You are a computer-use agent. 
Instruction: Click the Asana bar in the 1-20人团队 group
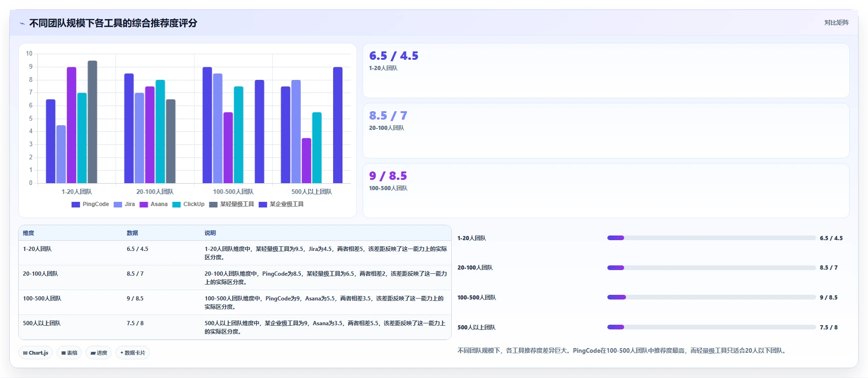pos(71,125)
